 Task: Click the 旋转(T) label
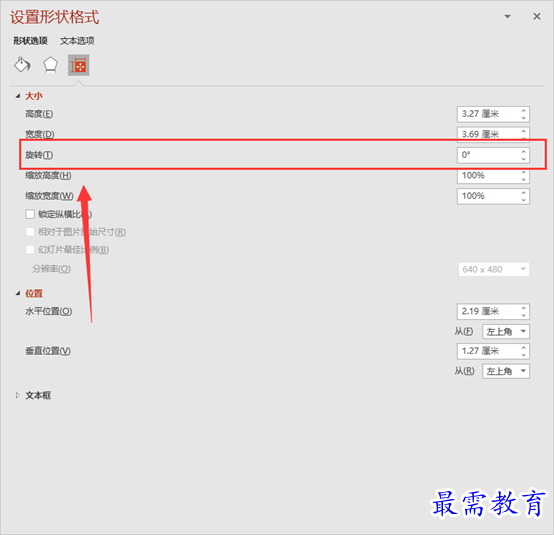pyautogui.click(x=39, y=155)
